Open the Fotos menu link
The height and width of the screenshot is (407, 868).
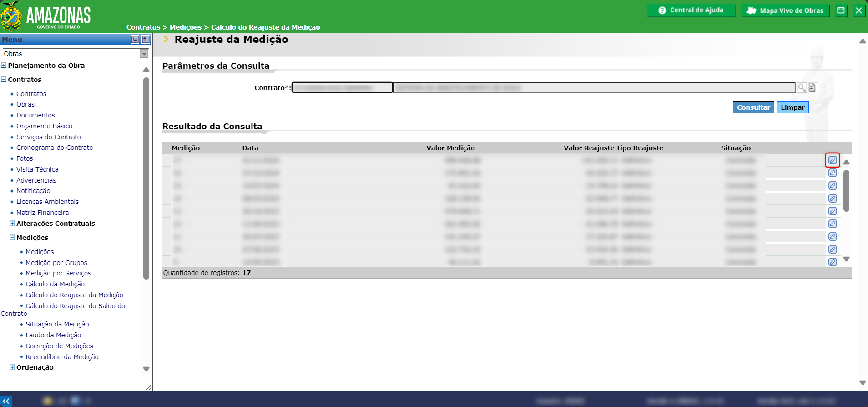click(25, 158)
